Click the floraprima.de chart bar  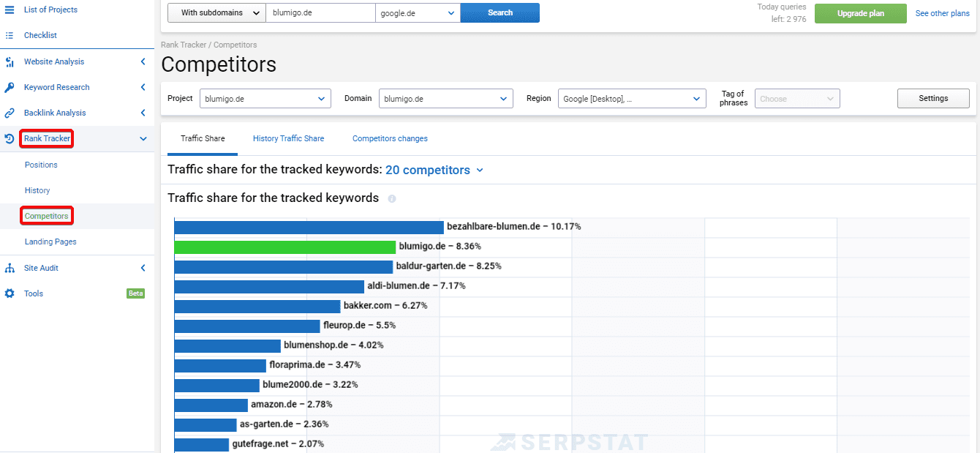[x=220, y=365]
